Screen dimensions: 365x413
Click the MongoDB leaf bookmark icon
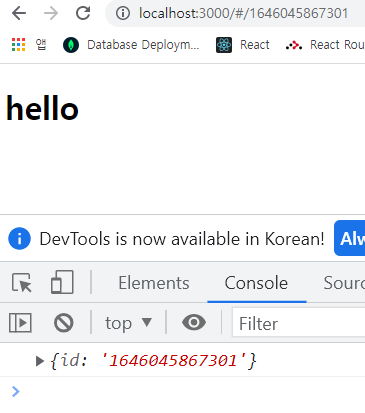click(71, 45)
